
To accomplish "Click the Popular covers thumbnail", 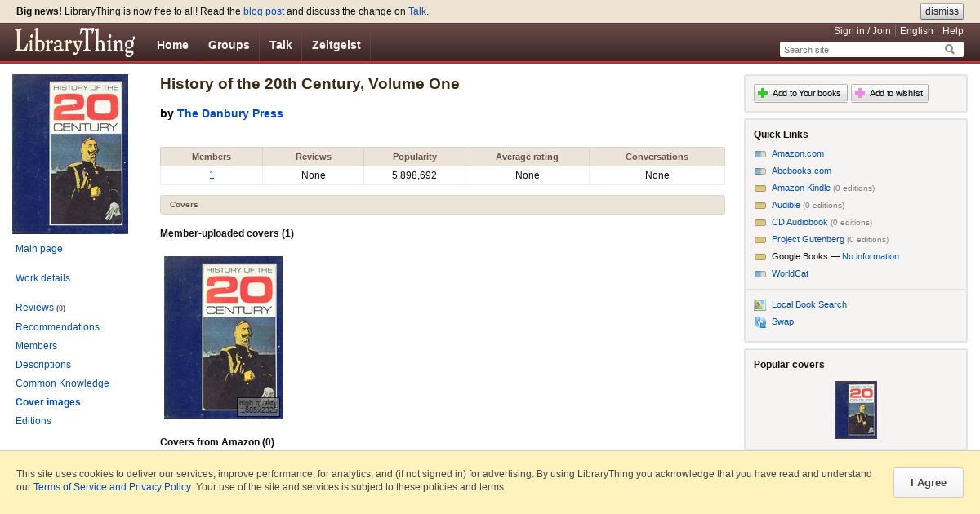I will [856, 410].
